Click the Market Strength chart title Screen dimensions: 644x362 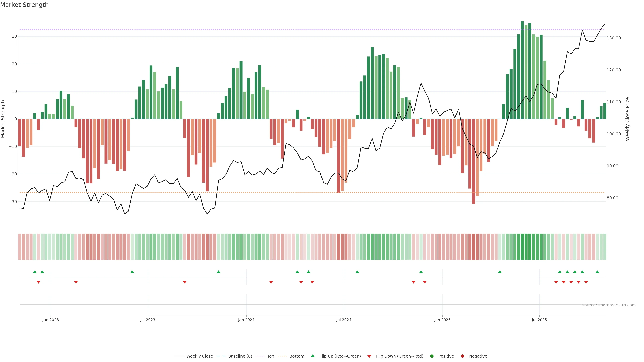coord(24,5)
